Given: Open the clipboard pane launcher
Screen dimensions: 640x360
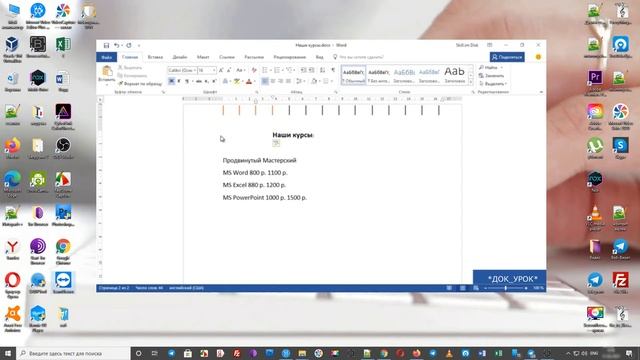Looking at the screenshot, I should [163, 93].
